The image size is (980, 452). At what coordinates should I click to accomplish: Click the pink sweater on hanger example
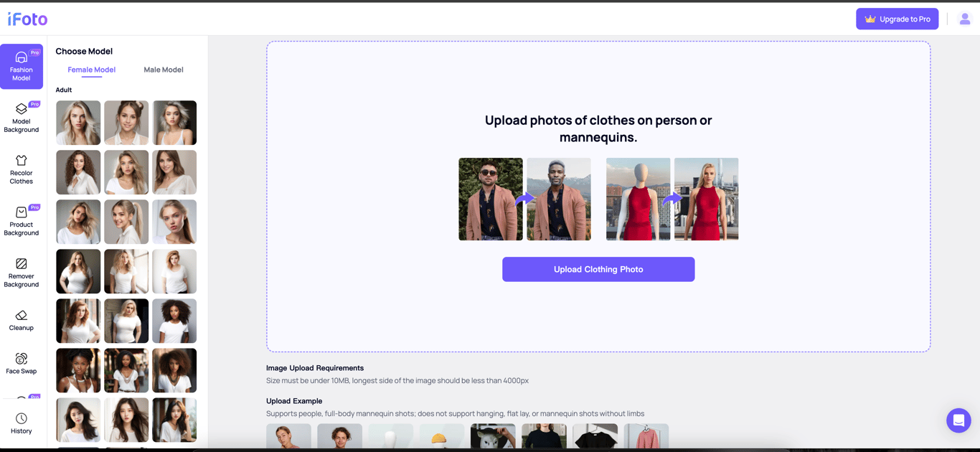point(646,437)
